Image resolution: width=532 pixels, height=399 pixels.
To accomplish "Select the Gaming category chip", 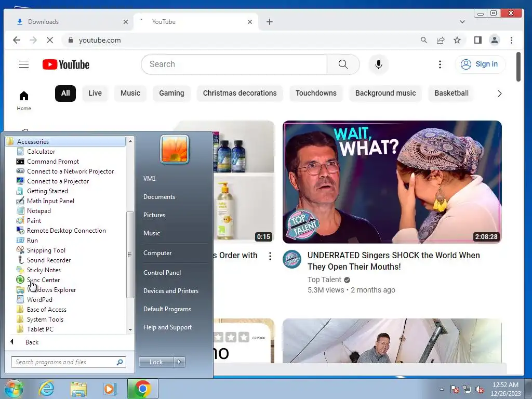I will [x=171, y=94].
